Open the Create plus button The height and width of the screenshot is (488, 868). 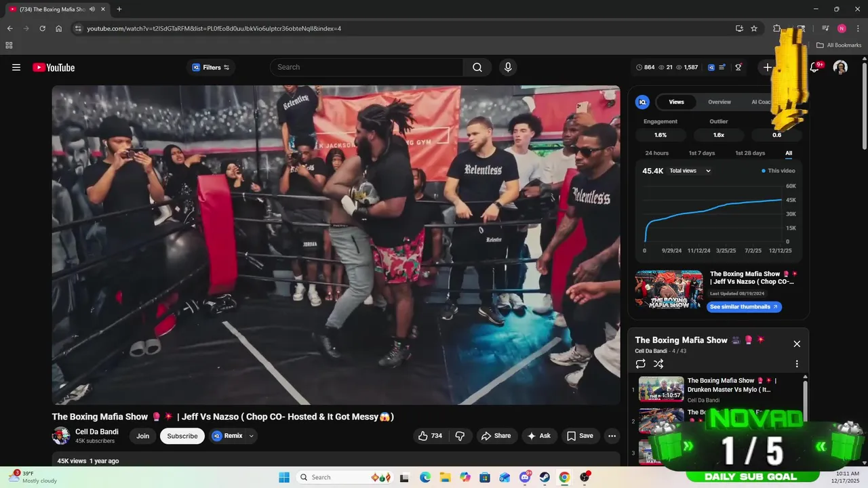[x=768, y=67]
